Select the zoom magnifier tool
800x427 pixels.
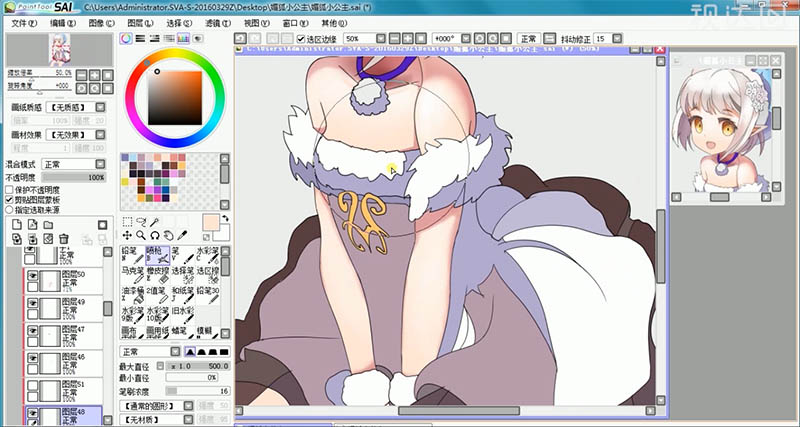click(141, 235)
